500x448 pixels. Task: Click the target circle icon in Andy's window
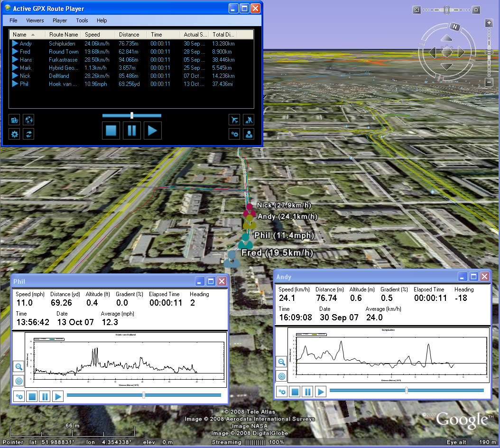coord(281,376)
